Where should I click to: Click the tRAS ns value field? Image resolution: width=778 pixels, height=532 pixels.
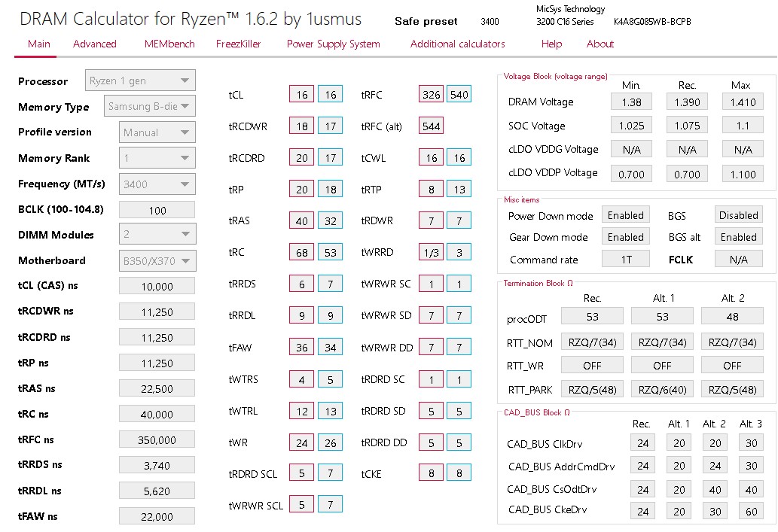click(x=157, y=389)
